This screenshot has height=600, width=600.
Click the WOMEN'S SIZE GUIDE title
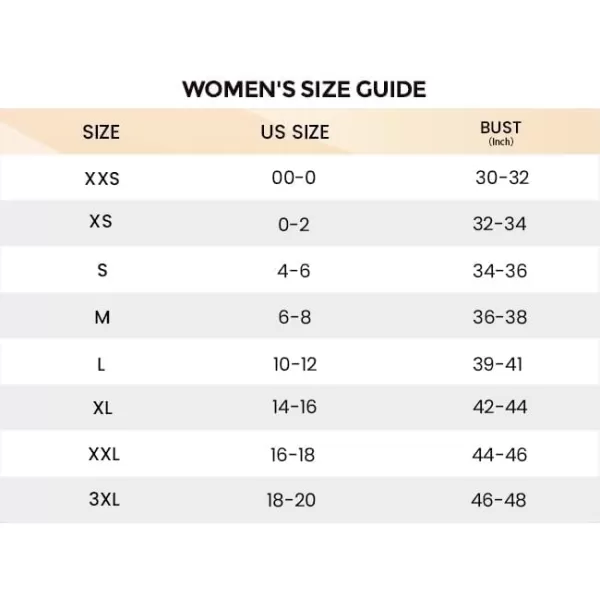tap(304, 89)
